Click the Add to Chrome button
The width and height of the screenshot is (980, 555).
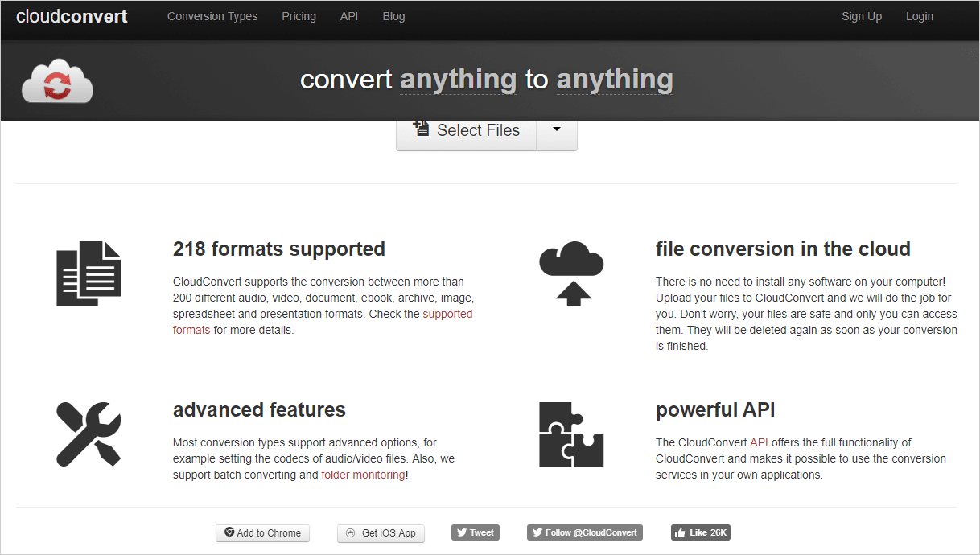click(262, 532)
